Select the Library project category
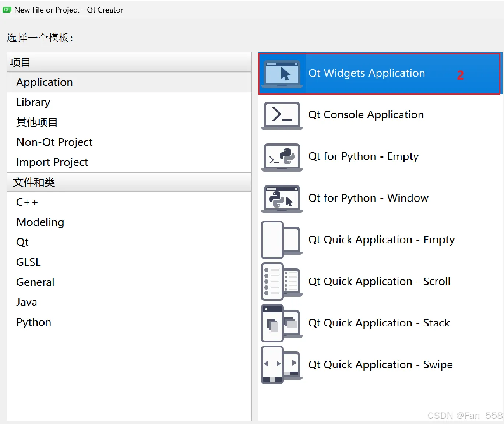Image resolution: width=504 pixels, height=424 pixels. click(x=129, y=102)
